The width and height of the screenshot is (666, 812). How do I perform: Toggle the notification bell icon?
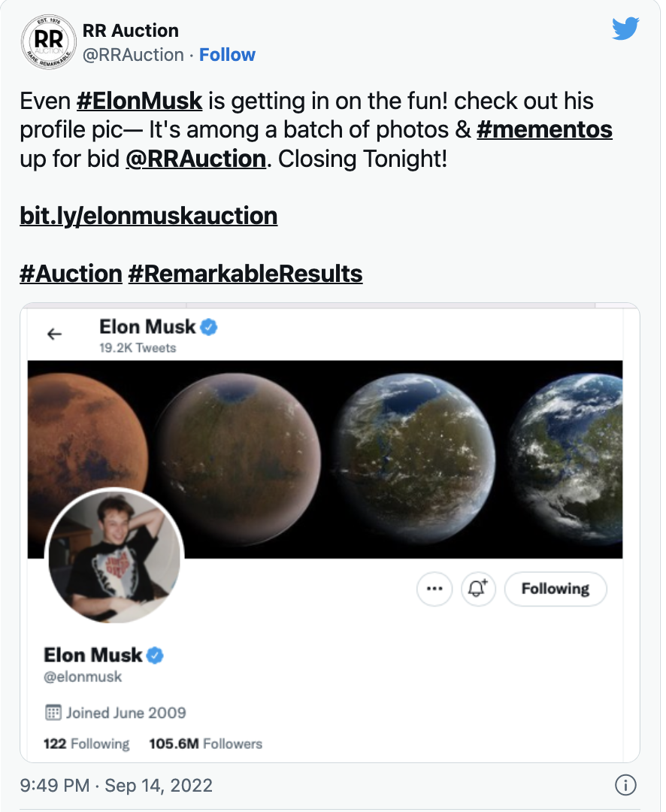point(478,589)
